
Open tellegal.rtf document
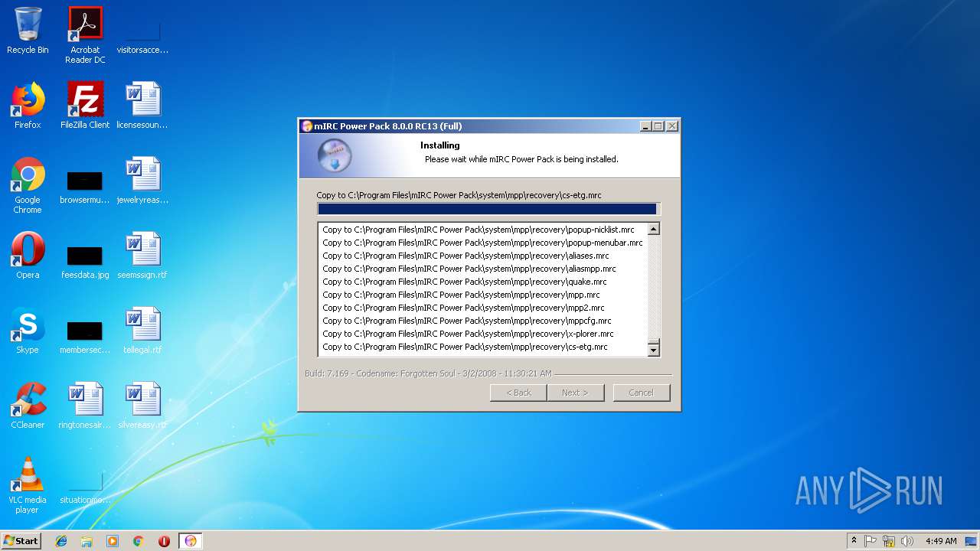(142, 331)
